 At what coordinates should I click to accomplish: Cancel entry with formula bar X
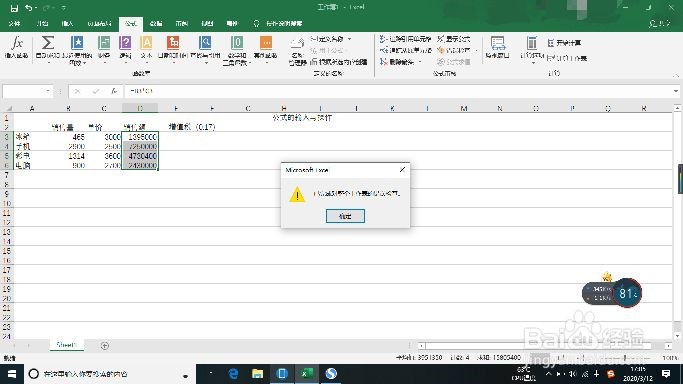click(77, 91)
